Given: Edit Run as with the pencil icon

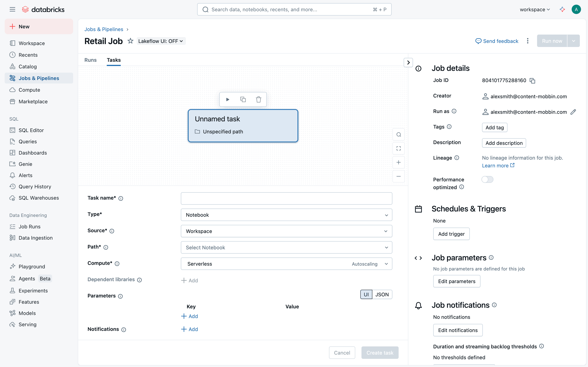Looking at the screenshot, I should pos(573,112).
